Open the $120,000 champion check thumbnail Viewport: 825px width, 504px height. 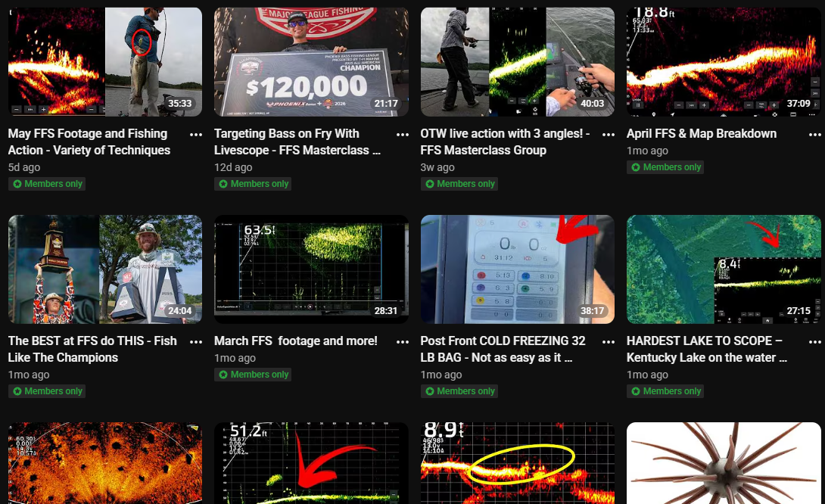(x=312, y=61)
